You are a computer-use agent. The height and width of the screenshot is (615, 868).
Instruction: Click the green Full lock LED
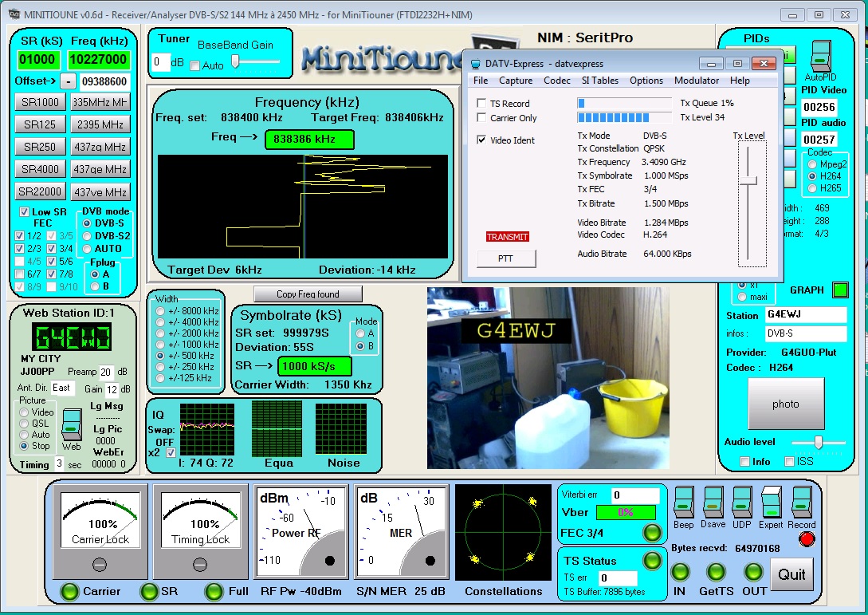(x=214, y=591)
